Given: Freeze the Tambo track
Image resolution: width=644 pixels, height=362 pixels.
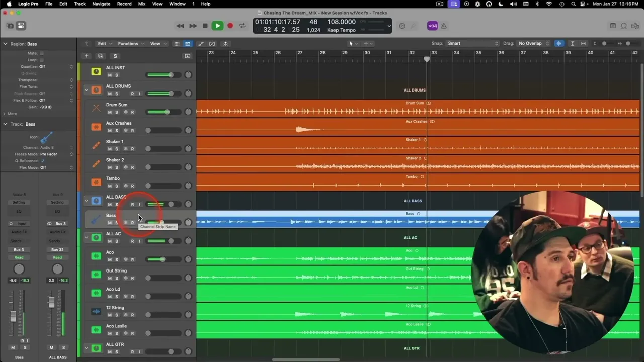Looking at the screenshot, I should tap(126, 186).
